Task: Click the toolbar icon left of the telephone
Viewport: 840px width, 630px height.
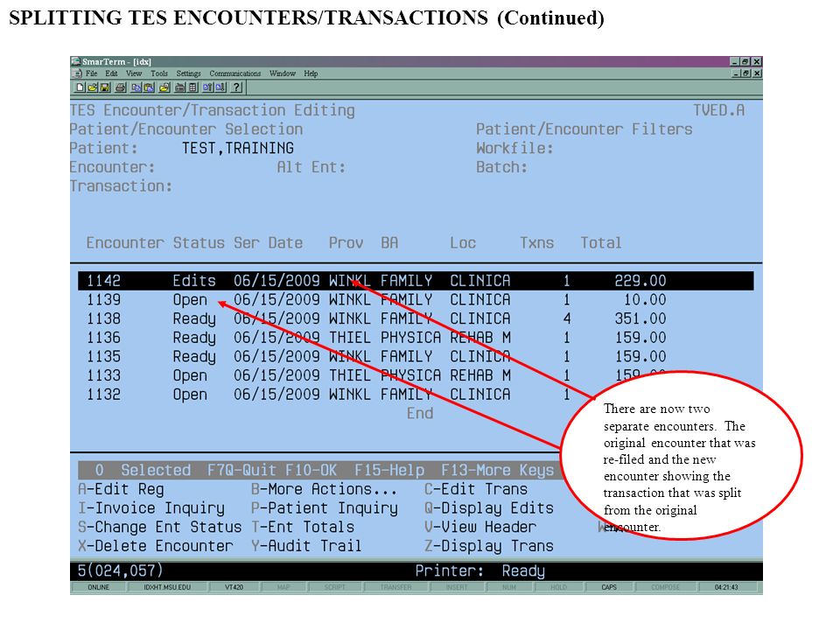Action: point(164,87)
